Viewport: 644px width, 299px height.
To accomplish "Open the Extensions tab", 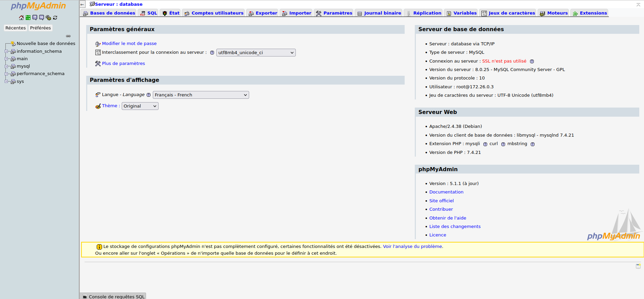I will (x=590, y=13).
